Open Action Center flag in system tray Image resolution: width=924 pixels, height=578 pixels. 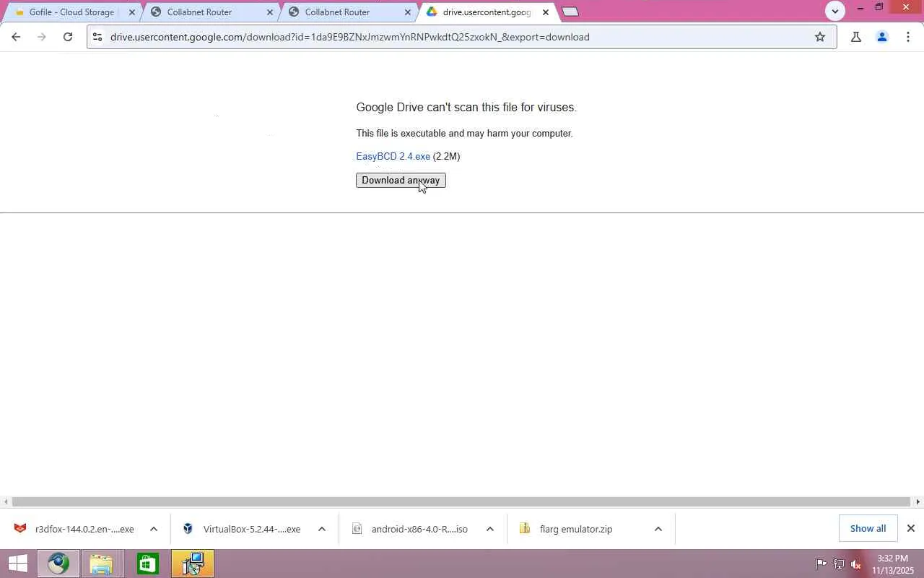821,564
